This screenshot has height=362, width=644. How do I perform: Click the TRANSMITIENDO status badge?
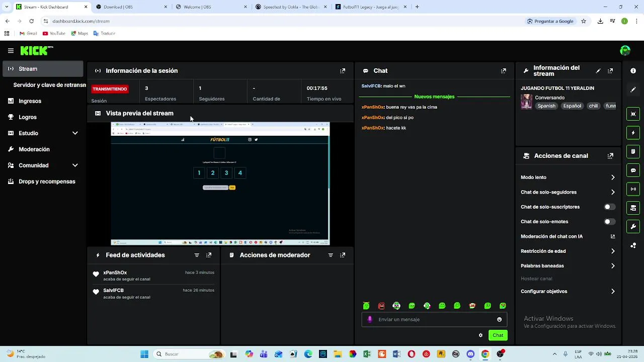click(110, 89)
